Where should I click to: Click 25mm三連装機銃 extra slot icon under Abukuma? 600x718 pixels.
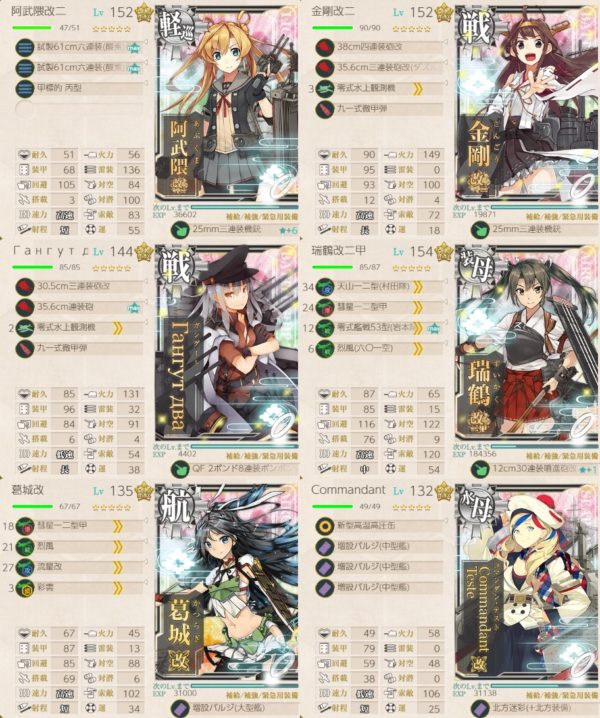[x=180, y=229]
